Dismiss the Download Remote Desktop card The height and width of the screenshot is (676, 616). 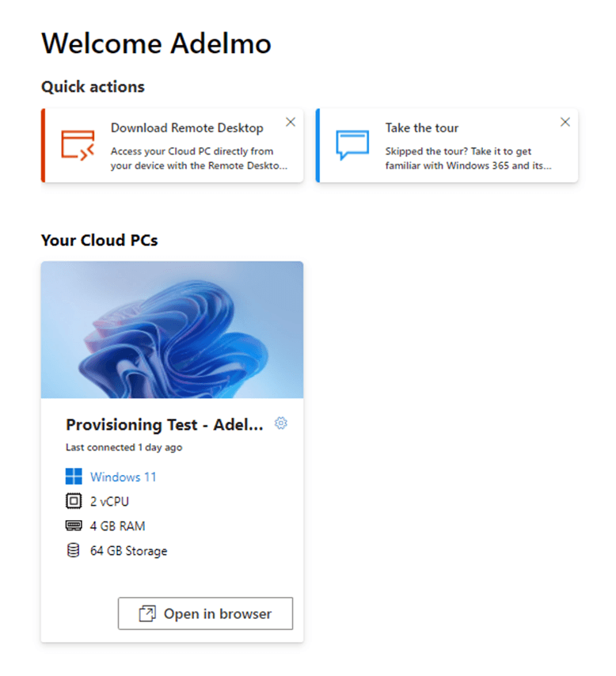coord(291,122)
